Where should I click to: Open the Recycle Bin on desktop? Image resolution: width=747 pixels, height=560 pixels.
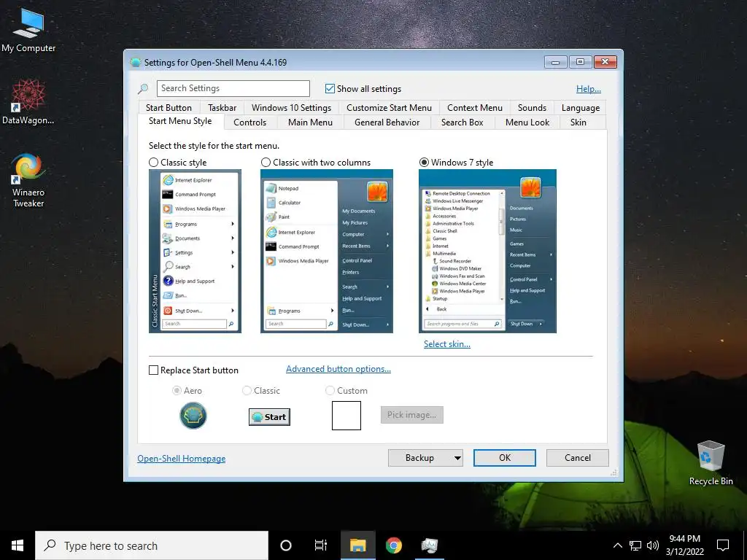click(x=711, y=463)
